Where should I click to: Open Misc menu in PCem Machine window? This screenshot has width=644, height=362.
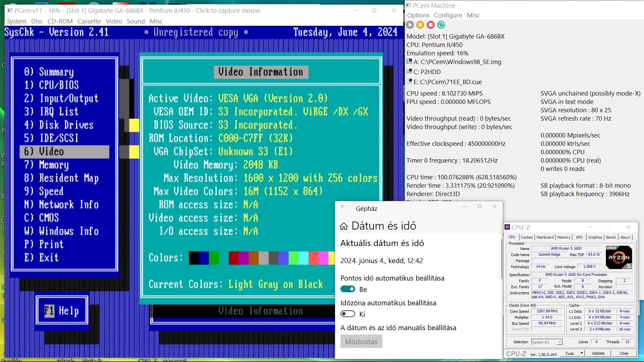(x=473, y=15)
